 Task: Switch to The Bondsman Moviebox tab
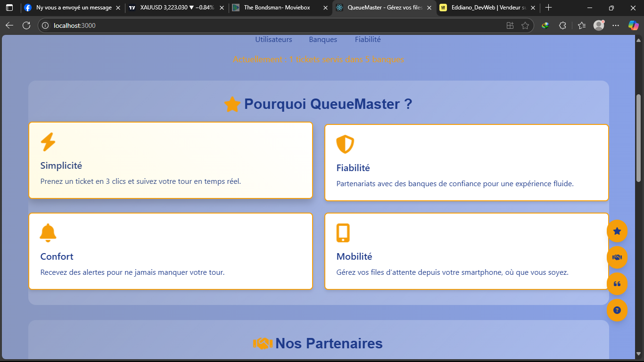[280, 8]
